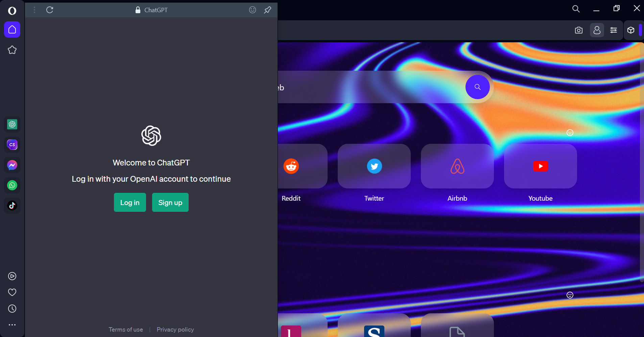Go to the Home start page icon
Screen dimensions: 644x337
[x=12, y=29]
